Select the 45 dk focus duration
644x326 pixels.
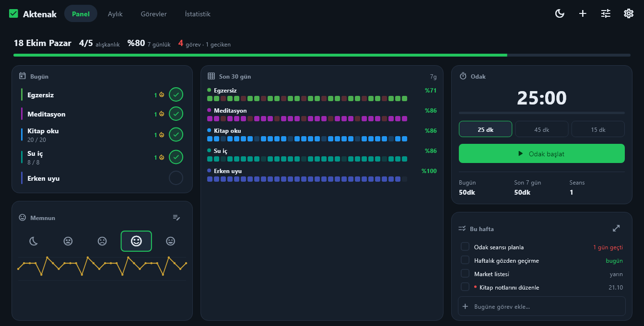point(541,129)
